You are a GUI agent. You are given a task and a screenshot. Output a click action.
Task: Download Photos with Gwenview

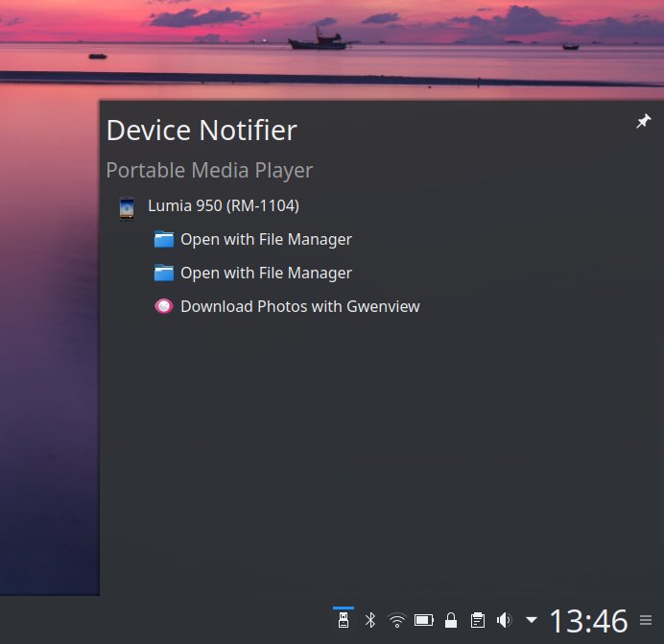click(x=299, y=307)
